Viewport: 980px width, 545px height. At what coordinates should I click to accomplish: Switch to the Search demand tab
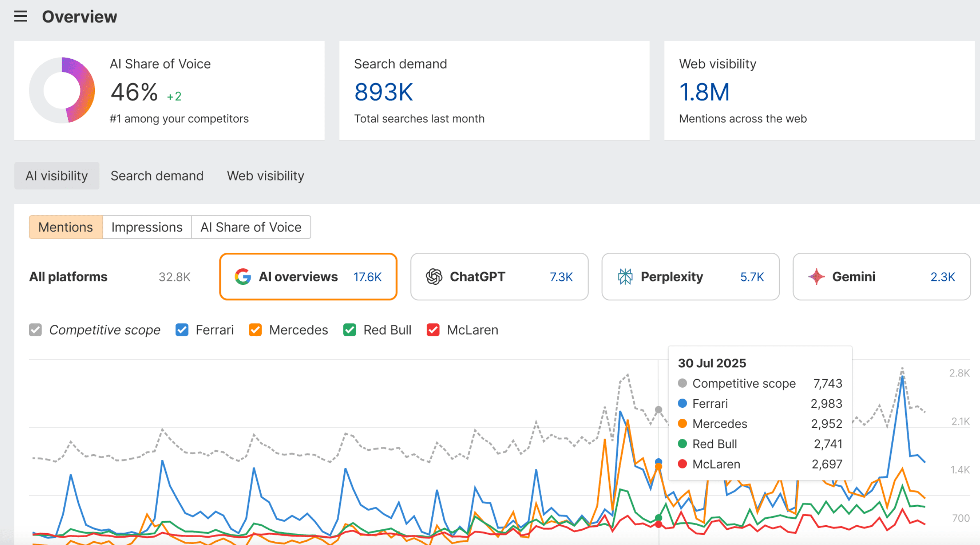[x=157, y=176]
